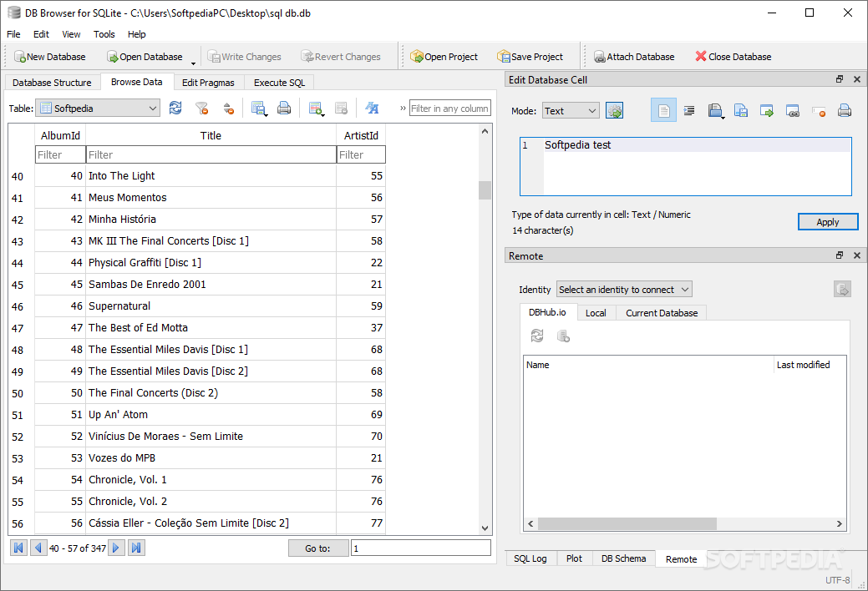Screen dimensions: 868x591
Task: Clear the sorting order icon
Action: (229, 108)
